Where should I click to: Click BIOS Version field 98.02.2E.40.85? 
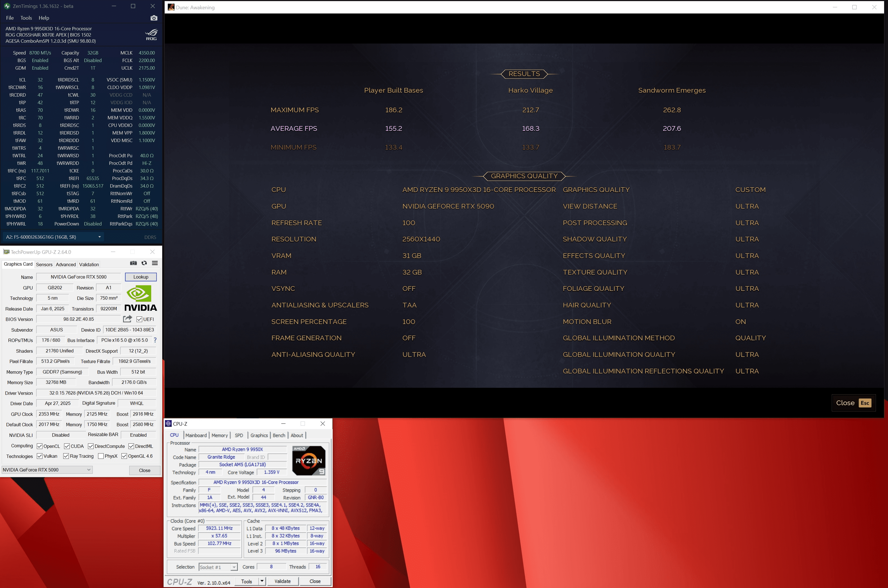click(78, 319)
